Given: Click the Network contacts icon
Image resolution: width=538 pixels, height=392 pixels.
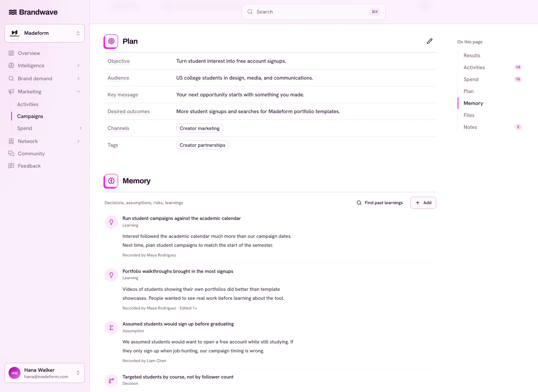Looking at the screenshot, I should pyautogui.click(x=11, y=141).
